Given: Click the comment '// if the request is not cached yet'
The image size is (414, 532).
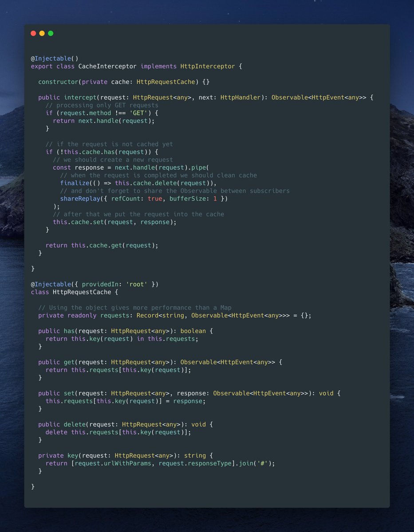Looking at the screenshot, I should 109,144.
